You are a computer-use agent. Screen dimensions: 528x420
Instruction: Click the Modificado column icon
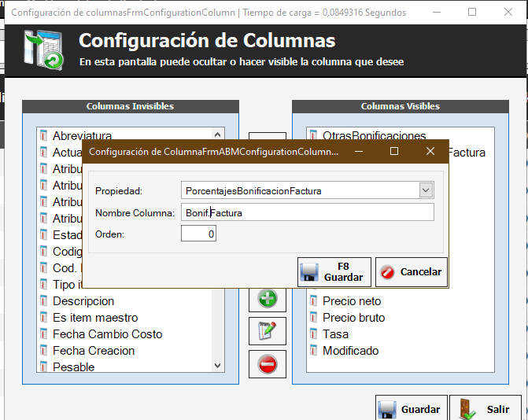pyautogui.click(x=314, y=351)
